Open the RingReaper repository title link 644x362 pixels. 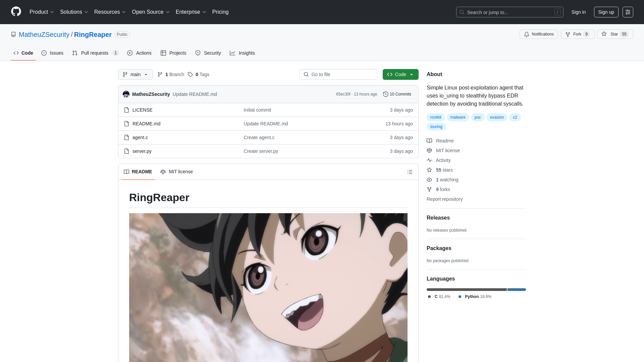tap(93, 35)
